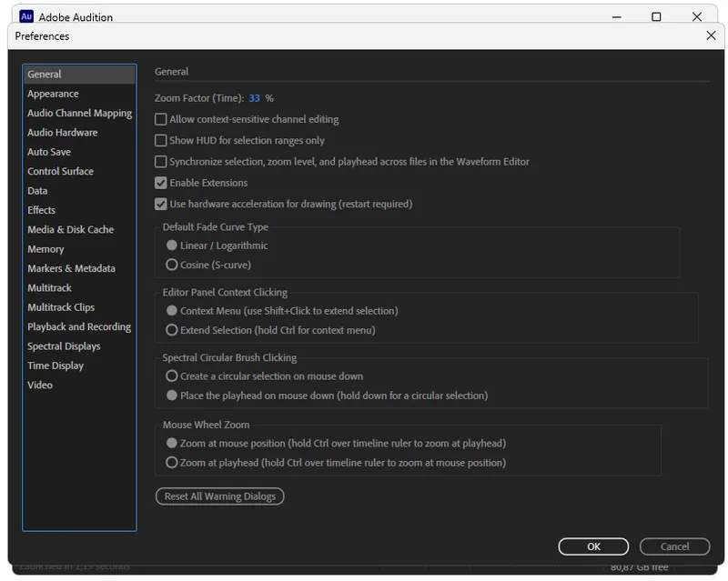728x581 pixels.
Task: Enable context-sensitive channel editing checkbox
Action: point(161,120)
